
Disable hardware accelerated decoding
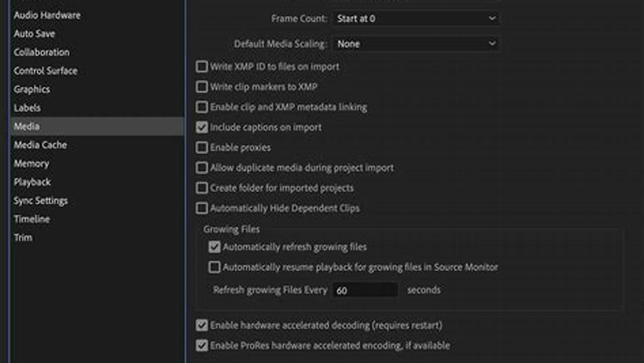(x=201, y=325)
